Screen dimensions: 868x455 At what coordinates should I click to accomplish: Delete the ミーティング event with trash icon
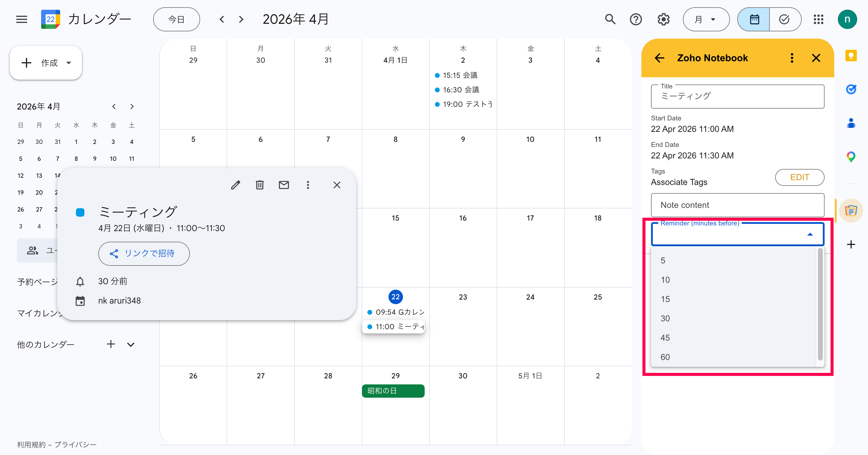coord(259,185)
